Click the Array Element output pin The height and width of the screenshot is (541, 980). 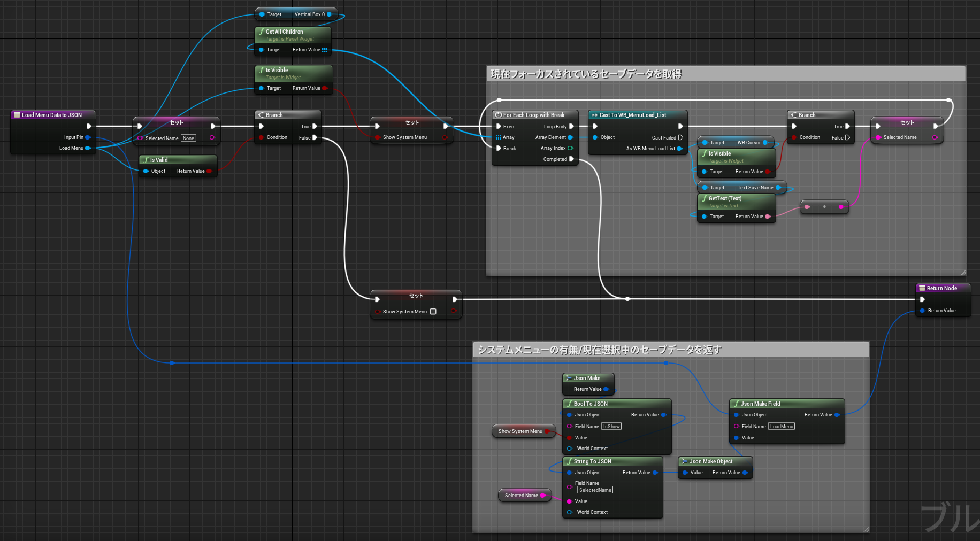point(570,137)
